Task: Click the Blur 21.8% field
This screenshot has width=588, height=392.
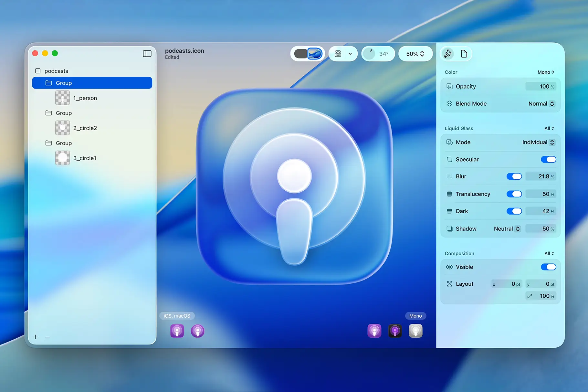Action: pos(541,176)
